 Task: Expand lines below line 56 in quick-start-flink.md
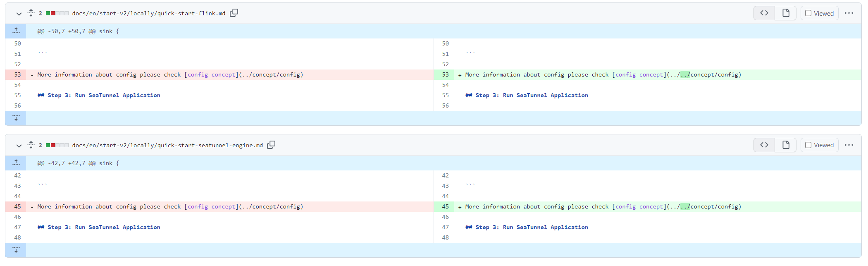tap(16, 118)
